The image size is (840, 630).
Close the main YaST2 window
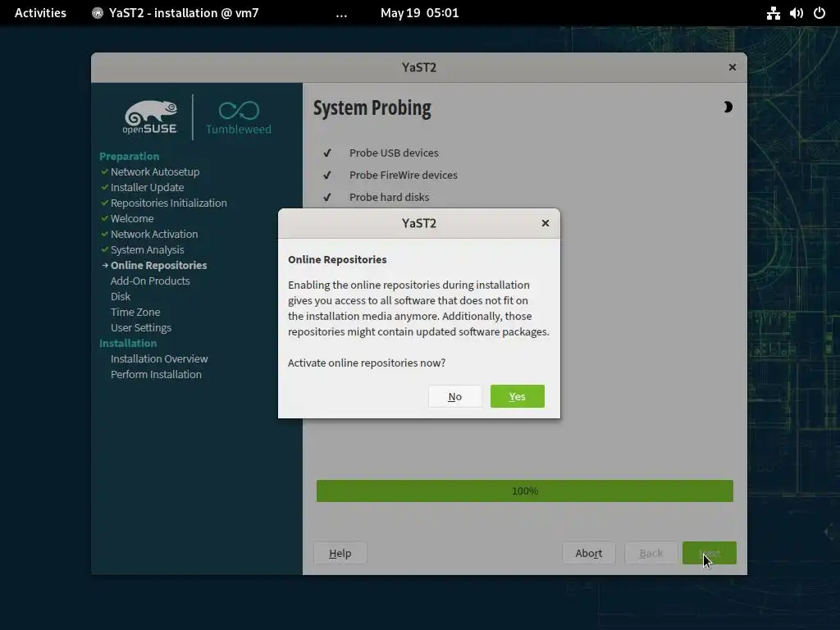(733, 67)
